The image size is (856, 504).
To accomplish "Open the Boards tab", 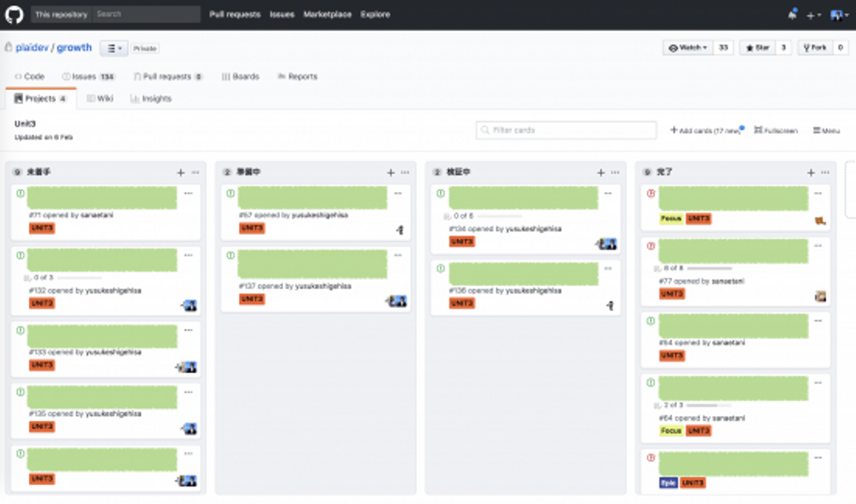I will (240, 77).
